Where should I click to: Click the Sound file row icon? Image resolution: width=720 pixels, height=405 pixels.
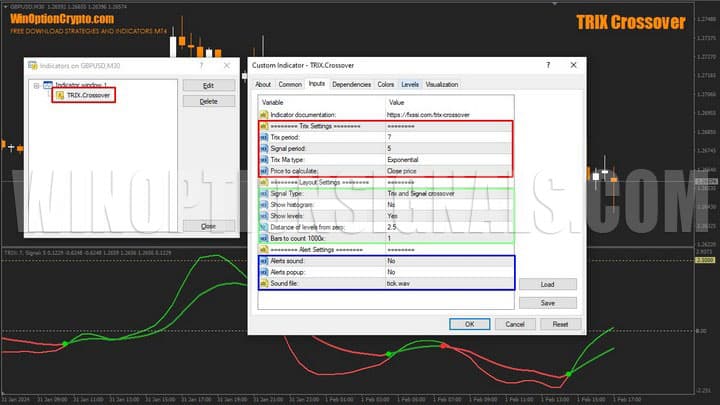click(264, 283)
